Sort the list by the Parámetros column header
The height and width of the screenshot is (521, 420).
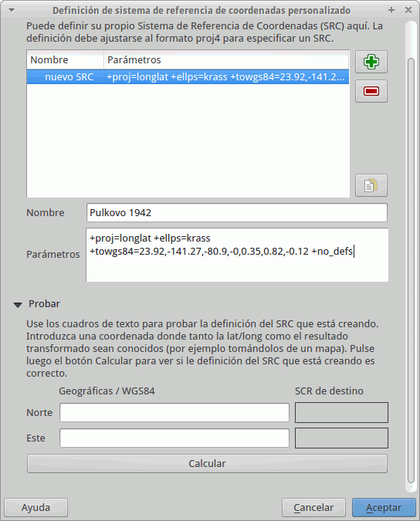[226, 59]
